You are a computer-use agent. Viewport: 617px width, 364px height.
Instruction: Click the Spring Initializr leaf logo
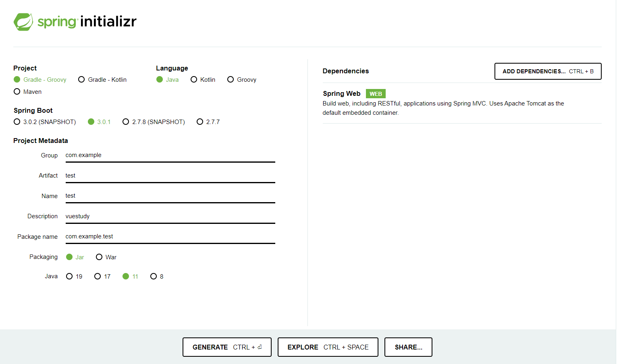click(23, 22)
